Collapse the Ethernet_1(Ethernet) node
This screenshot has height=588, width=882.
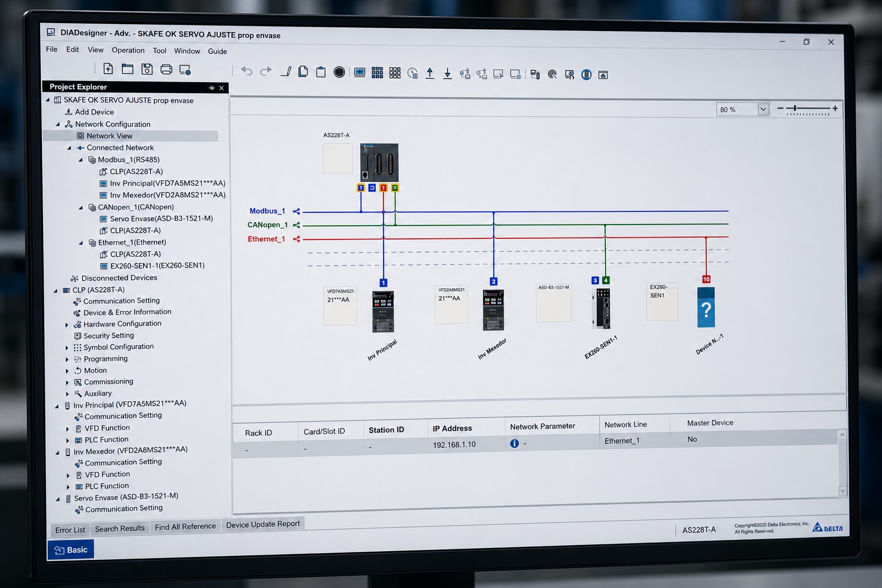click(x=81, y=243)
